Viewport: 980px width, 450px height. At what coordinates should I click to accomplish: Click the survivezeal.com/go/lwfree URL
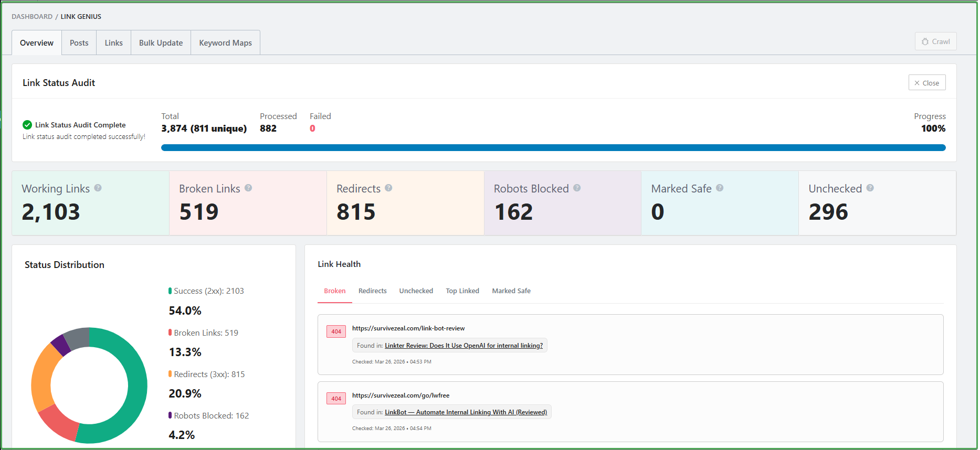pos(401,395)
